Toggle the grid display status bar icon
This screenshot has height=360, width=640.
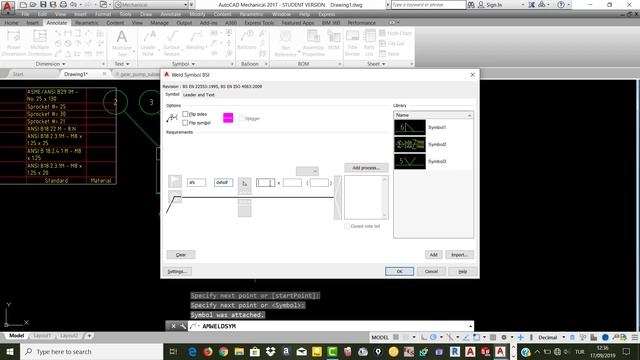tap(396, 337)
